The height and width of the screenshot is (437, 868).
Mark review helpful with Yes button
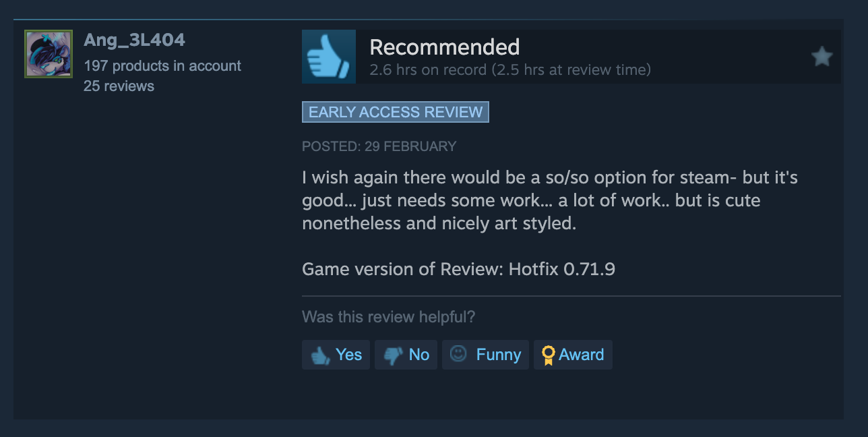336,355
